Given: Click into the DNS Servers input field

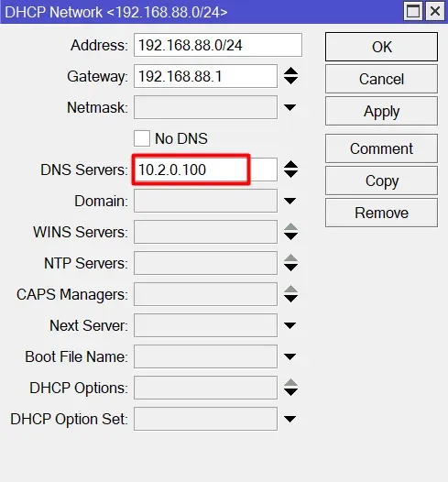Looking at the screenshot, I should [205, 170].
